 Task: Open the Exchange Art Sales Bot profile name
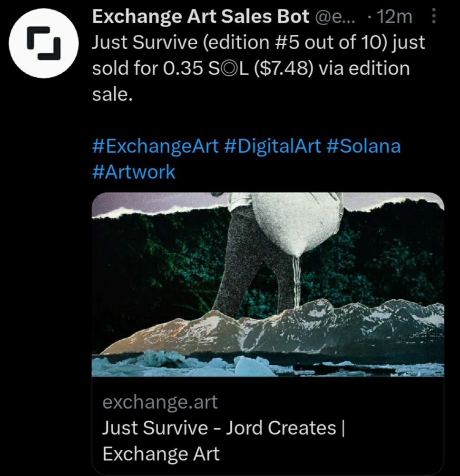click(x=201, y=16)
